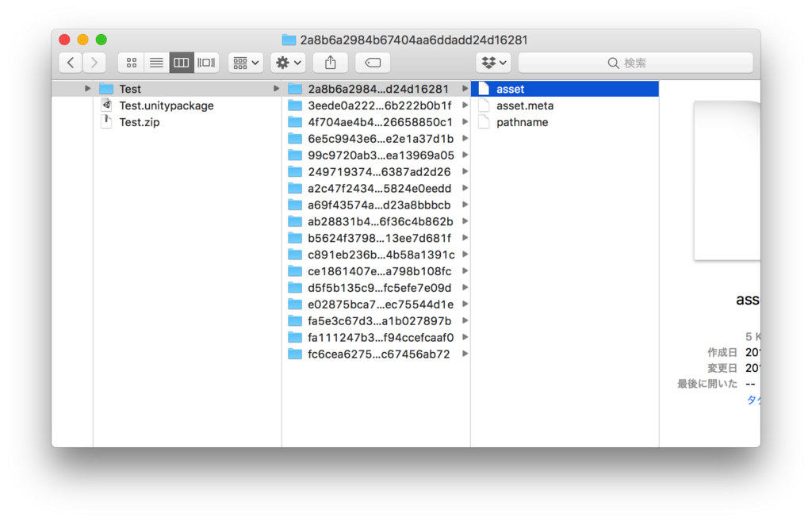Click the arrow beside 3eede0a222...6b222b0b1f
812x521 pixels.
(465, 105)
